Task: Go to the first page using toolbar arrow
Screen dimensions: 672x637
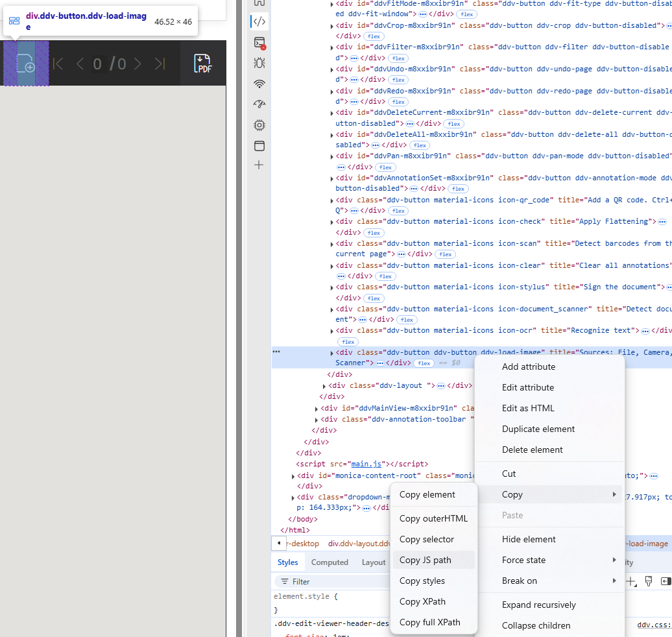Action: point(58,64)
